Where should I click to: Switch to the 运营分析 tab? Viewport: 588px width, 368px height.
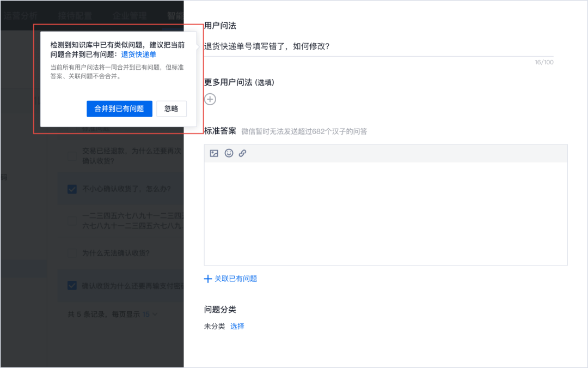[22, 15]
